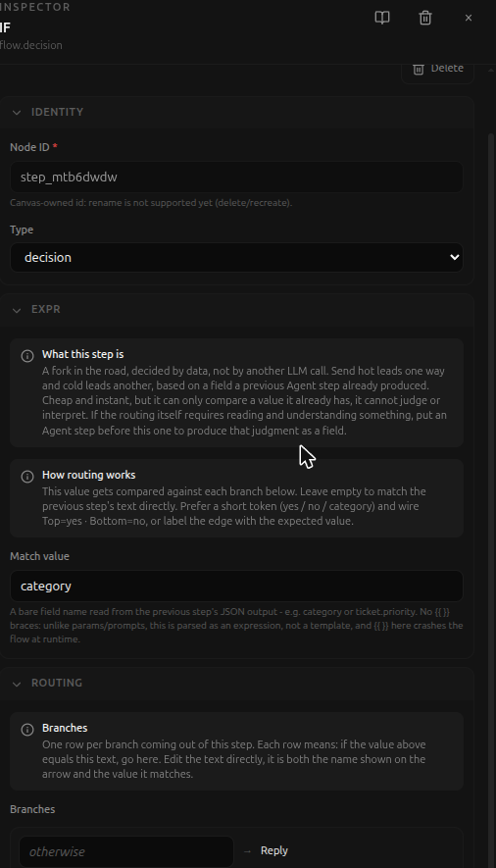Click the INSPECTOR header label

click(35, 7)
